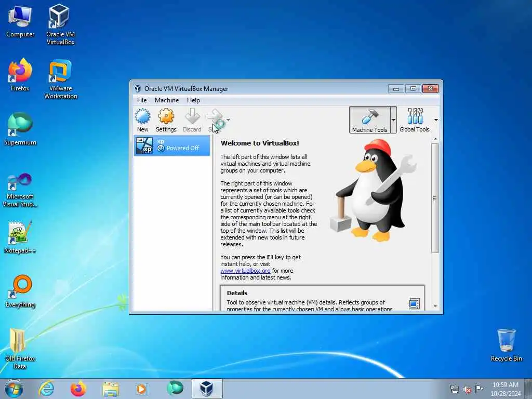Visit the www.virtualbox.org link
Screen dimensions: 532x399
[245, 271]
